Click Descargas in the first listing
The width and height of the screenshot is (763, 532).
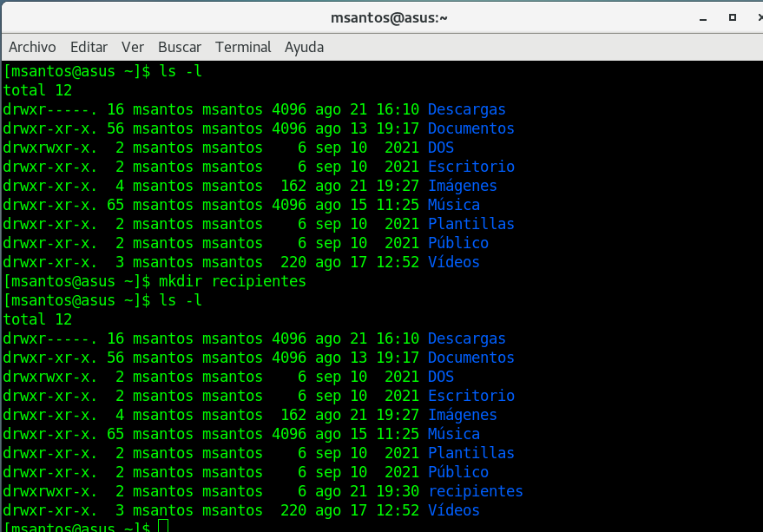466,109
